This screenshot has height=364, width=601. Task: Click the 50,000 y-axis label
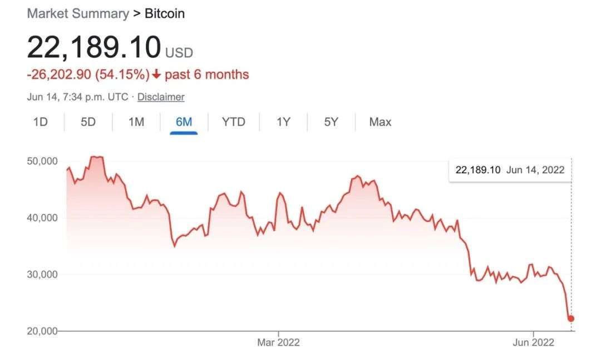coord(42,161)
